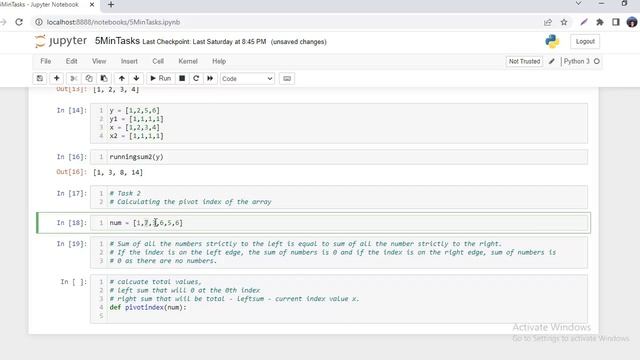This screenshot has width=640, height=360.
Task: Cut the selected cell using the scissors icon
Action: (73, 78)
